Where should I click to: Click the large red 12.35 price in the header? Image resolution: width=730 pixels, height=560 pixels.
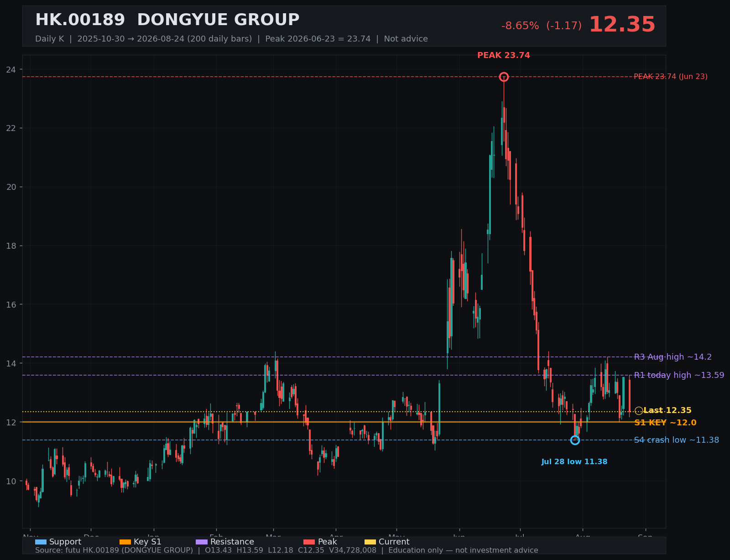(622, 25)
